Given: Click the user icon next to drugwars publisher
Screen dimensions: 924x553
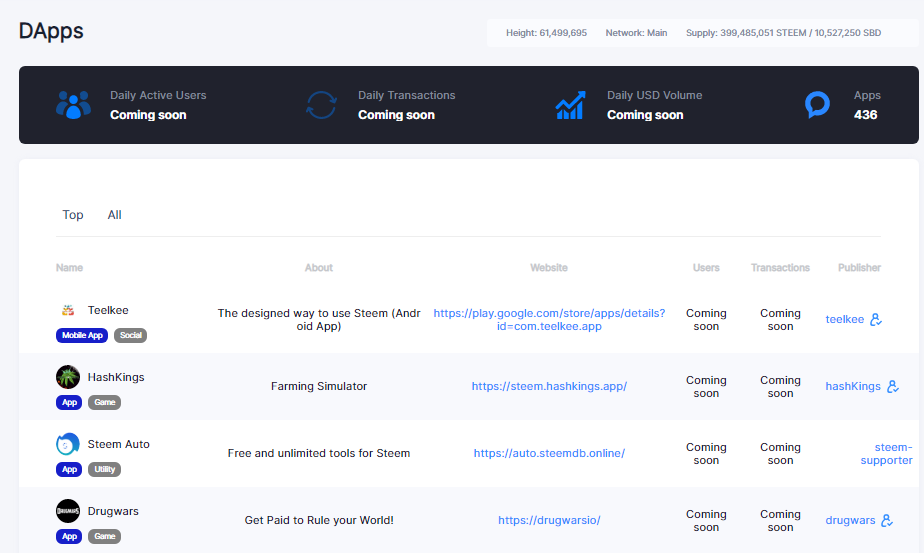Looking at the screenshot, I should point(887,521).
